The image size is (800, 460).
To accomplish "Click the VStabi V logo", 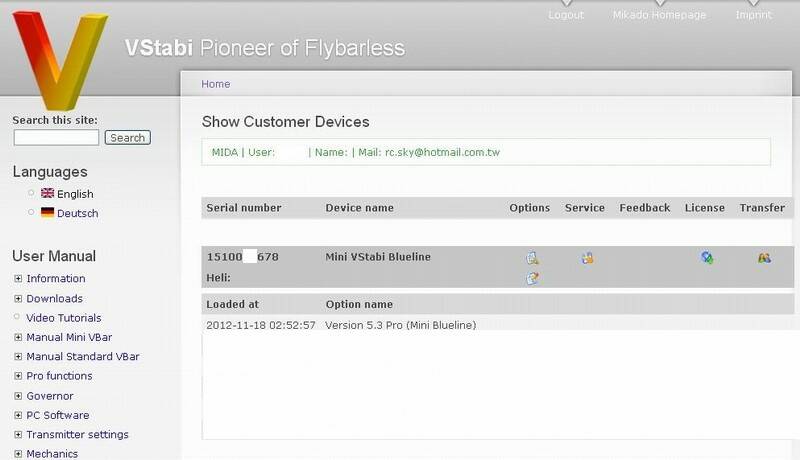I will (x=60, y=60).
